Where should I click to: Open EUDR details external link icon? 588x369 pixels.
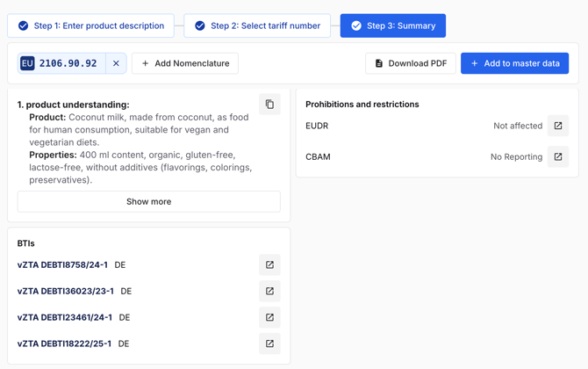point(557,126)
